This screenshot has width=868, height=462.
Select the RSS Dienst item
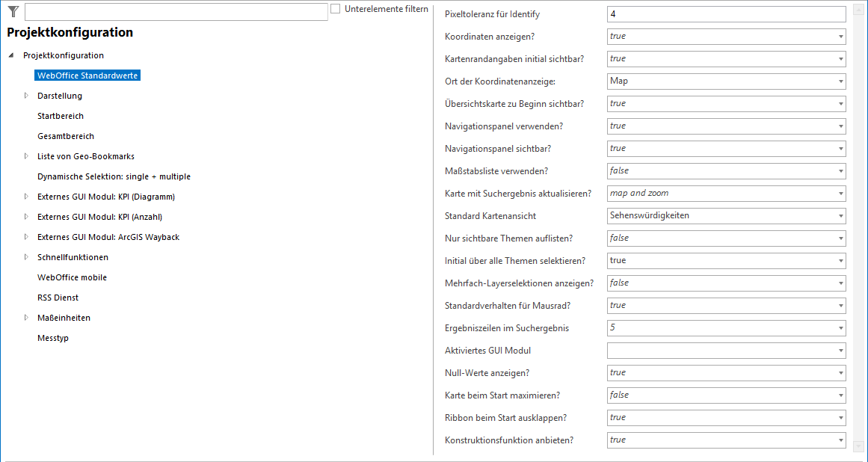tap(58, 298)
